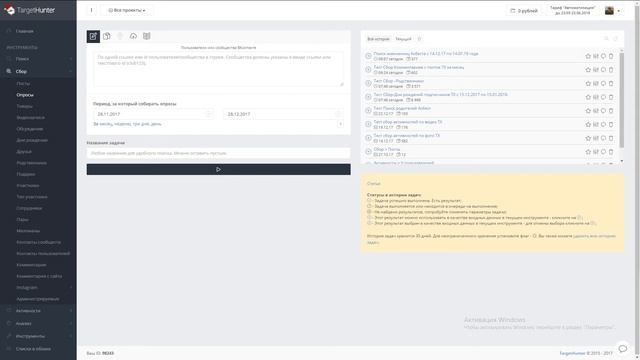
Task: Click the play icon on the first history row
Action: [368, 56]
